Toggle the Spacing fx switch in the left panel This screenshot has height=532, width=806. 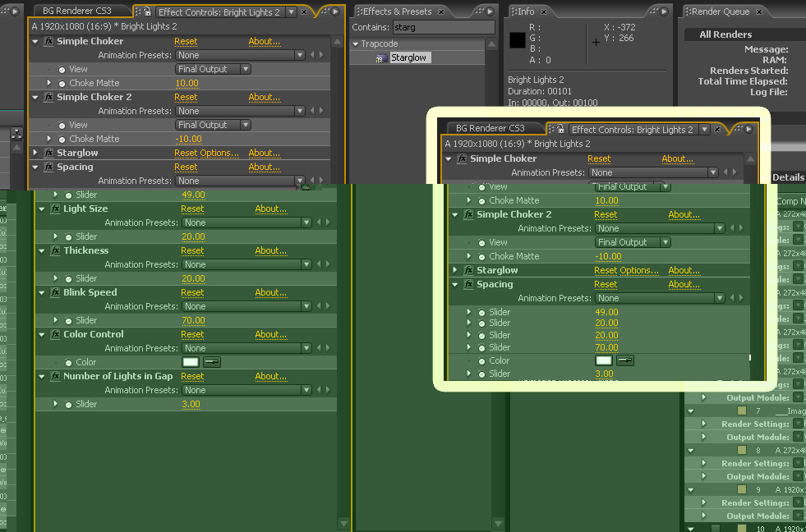[48, 167]
